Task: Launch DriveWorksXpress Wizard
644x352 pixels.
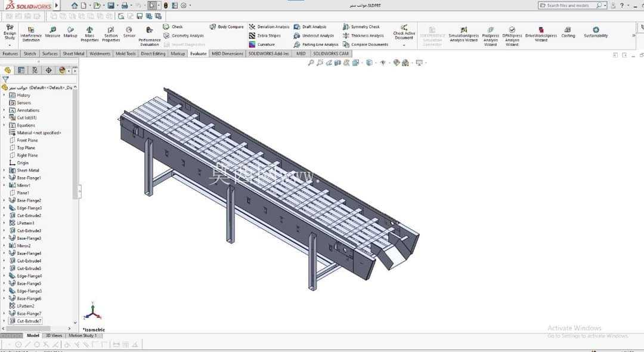Action: [541, 35]
